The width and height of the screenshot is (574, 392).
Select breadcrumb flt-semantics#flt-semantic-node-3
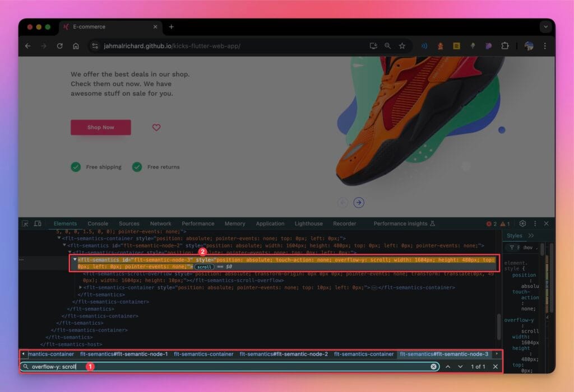point(444,354)
